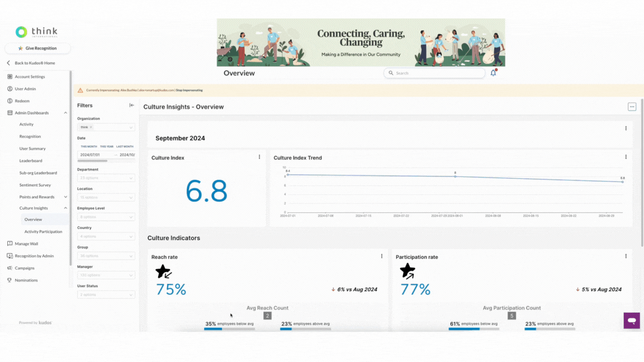Open the Recognition dashboard
644x362 pixels.
pos(30,136)
